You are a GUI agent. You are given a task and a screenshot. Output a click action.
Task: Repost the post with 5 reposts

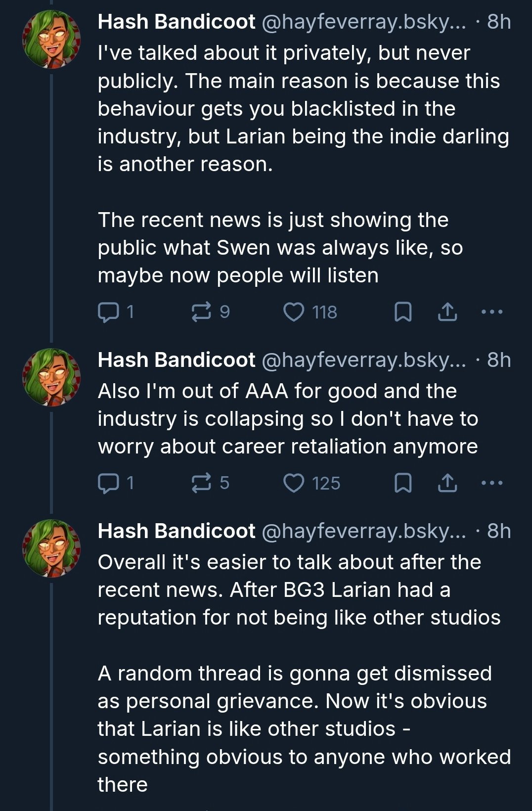201,483
